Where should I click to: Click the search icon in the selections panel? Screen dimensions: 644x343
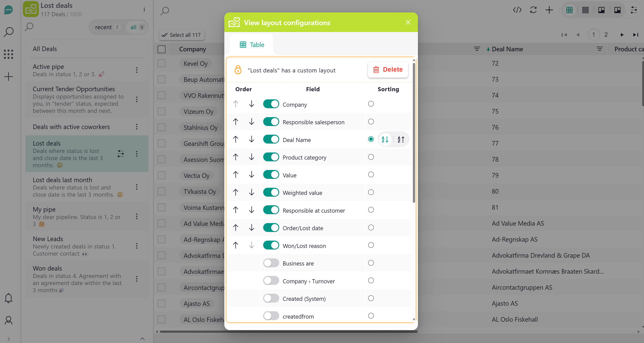tap(29, 26)
